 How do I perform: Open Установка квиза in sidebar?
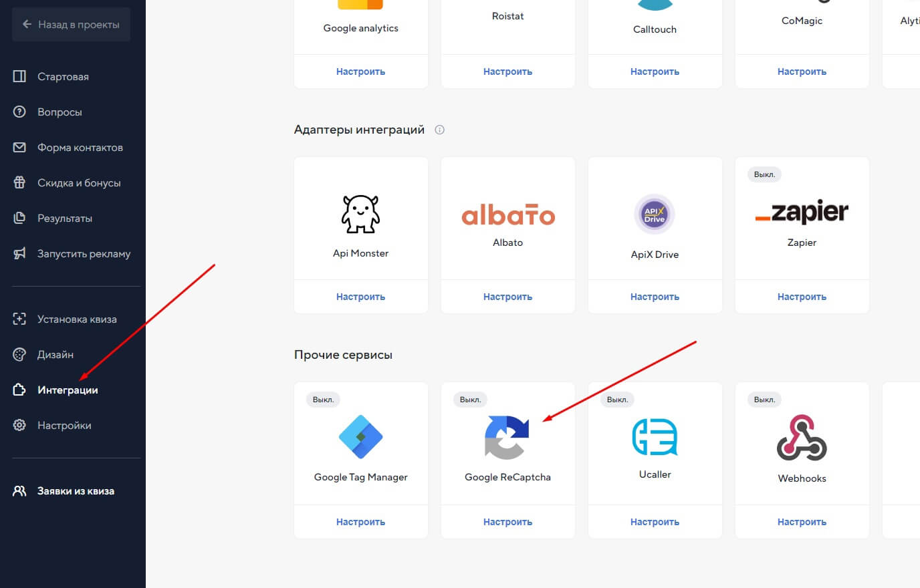tap(77, 319)
